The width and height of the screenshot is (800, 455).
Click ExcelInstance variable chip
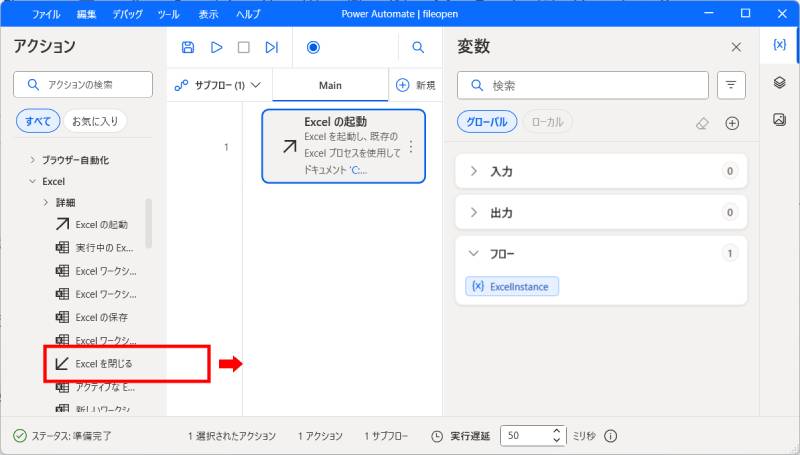tap(512, 286)
